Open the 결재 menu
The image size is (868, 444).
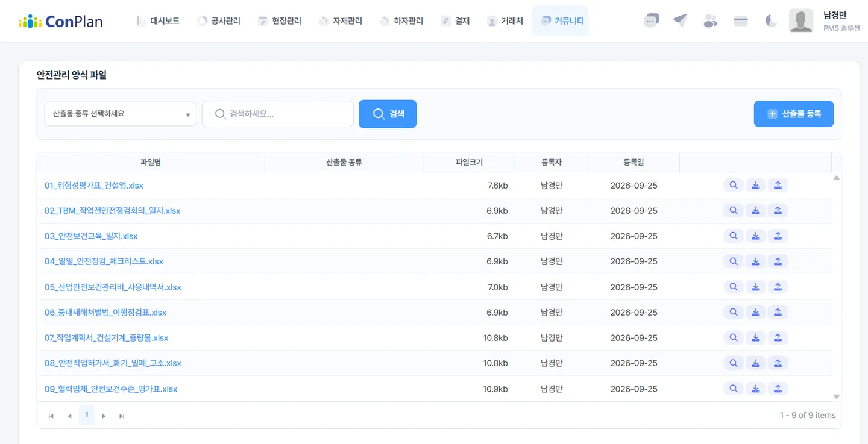455,21
